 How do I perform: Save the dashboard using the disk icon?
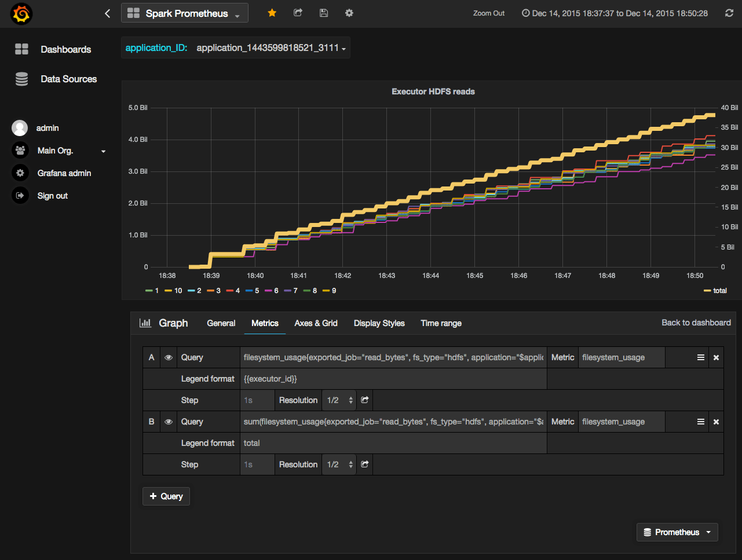tap(324, 12)
